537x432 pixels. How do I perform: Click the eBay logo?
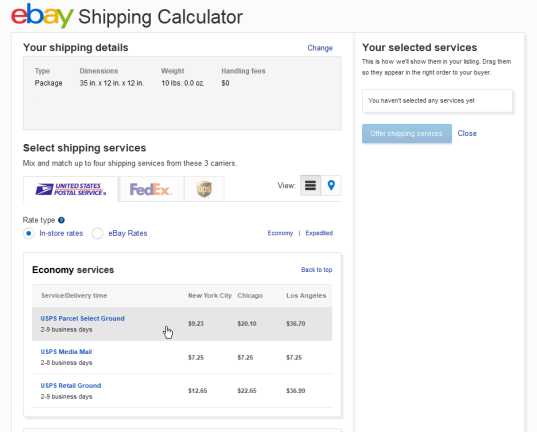pos(42,16)
